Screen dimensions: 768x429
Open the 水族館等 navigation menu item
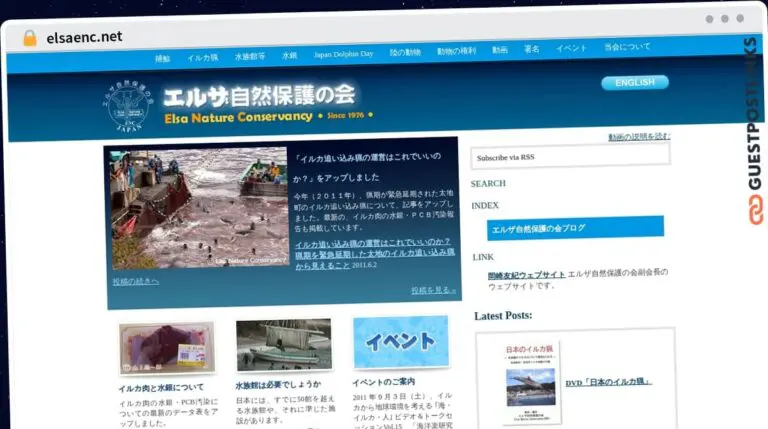[250, 57]
